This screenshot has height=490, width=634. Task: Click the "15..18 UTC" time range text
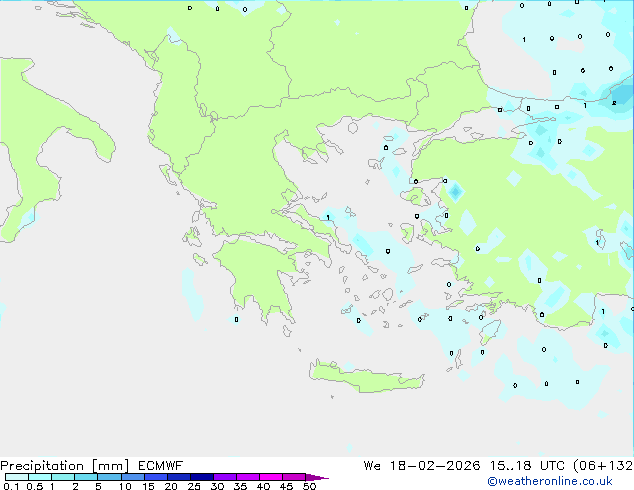click(x=527, y=466)
